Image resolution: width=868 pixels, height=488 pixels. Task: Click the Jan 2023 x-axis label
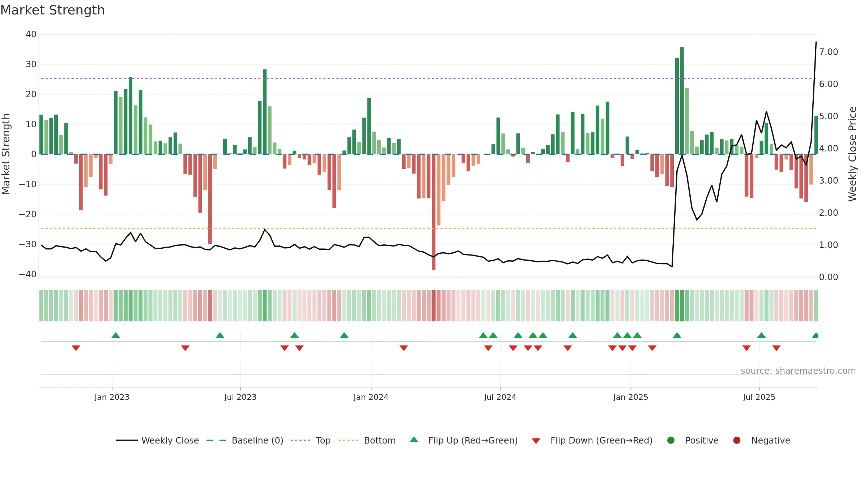(x=112, y=397)
